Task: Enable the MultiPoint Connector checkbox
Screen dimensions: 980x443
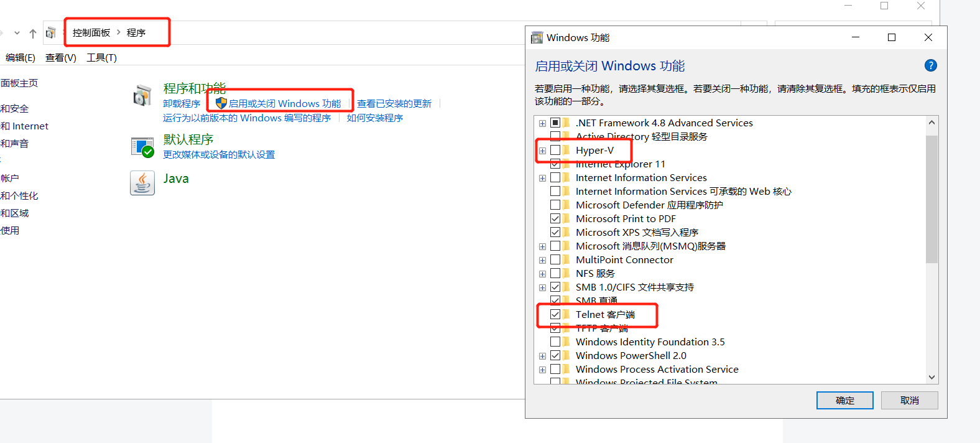Action: [555, 259]
